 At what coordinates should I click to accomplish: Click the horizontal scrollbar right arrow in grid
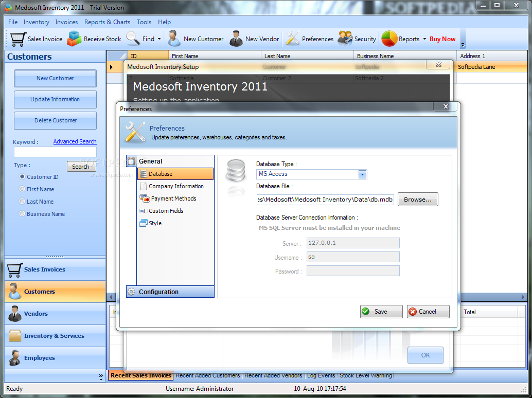click(x=523, y=297)
